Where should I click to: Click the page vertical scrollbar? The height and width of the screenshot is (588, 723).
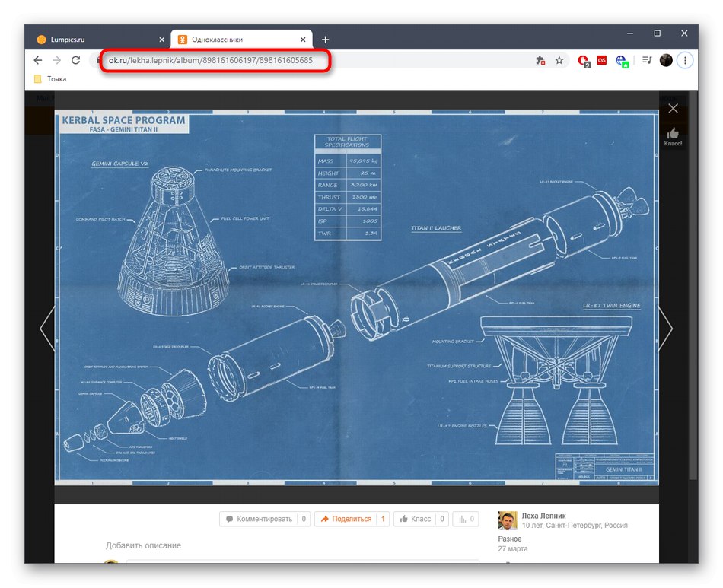(693, 286)
